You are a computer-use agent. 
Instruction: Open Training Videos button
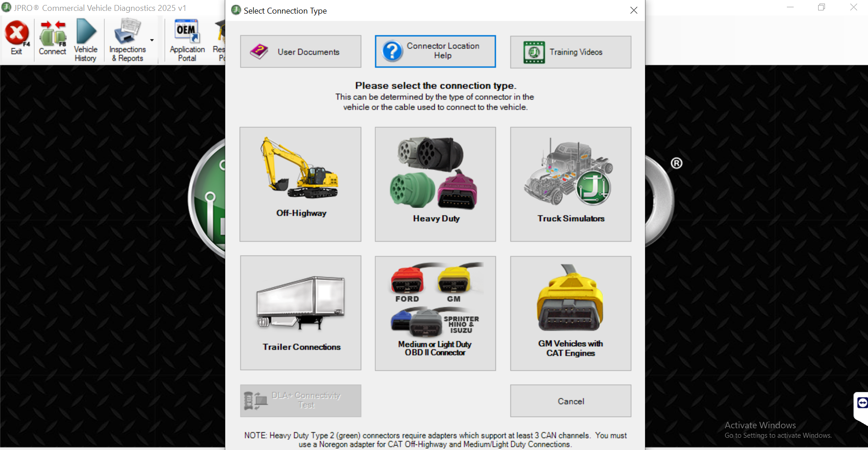pyautogui.click(x=571, y=52)
